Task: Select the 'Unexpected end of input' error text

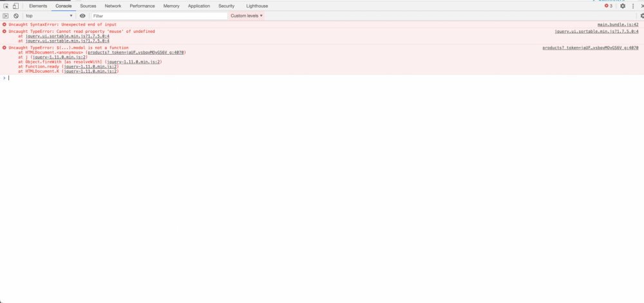Action: pyautogui.click(x=89, y=24)
